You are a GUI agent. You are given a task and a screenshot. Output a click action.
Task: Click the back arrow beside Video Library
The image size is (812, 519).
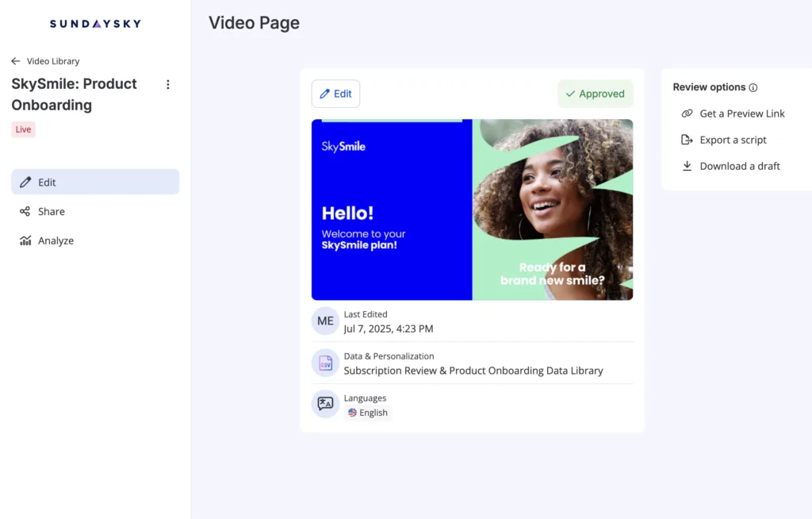(16, 61)
